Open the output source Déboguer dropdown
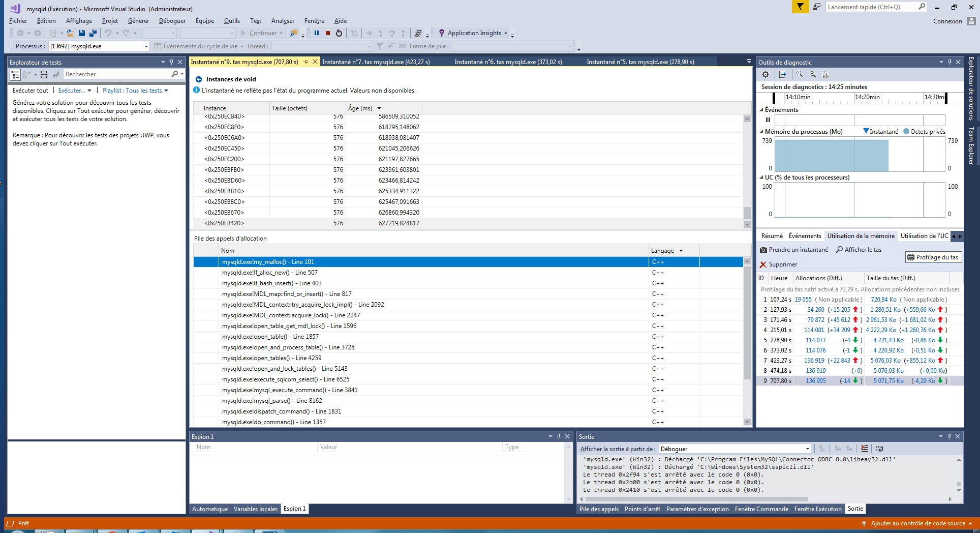The height and width of the screenshot is (533, 980). (807, 449)
